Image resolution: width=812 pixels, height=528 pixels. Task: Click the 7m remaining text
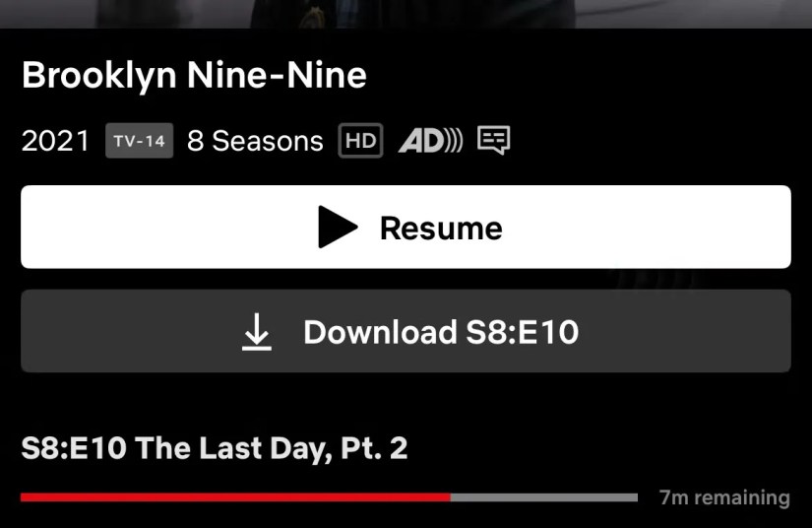point(724,497)
